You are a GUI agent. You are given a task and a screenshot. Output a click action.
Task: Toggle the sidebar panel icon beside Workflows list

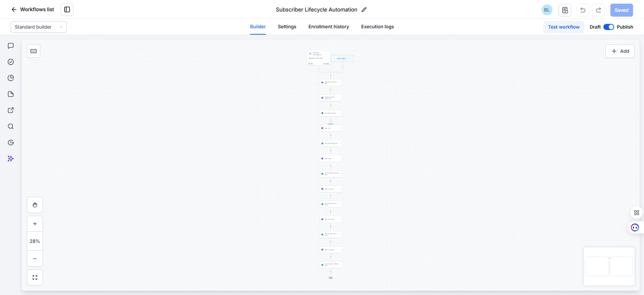point(67,10)
